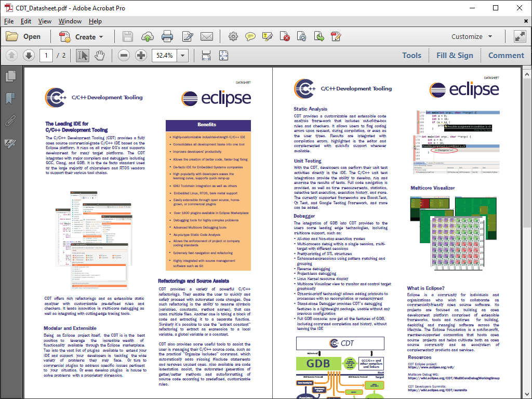
Task: Click the Modular and Extensible heading
Action: pyautogui.click(x=70, y=328)
